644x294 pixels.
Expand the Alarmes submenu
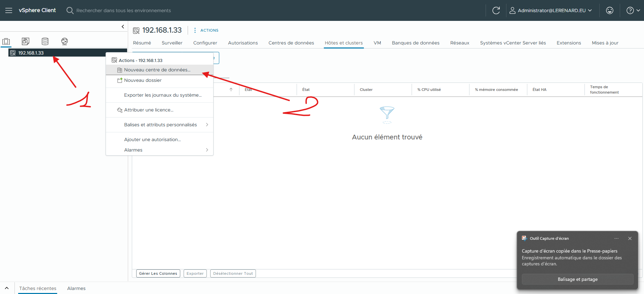coord(159,150)
